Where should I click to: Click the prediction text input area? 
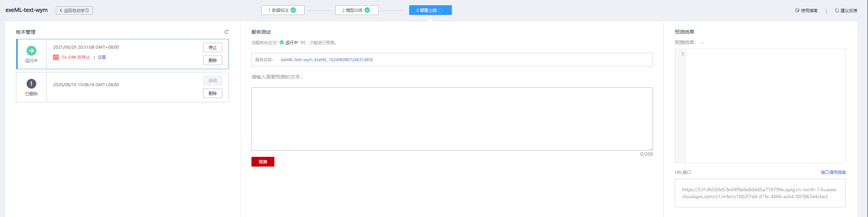click(x=452, y=119)
